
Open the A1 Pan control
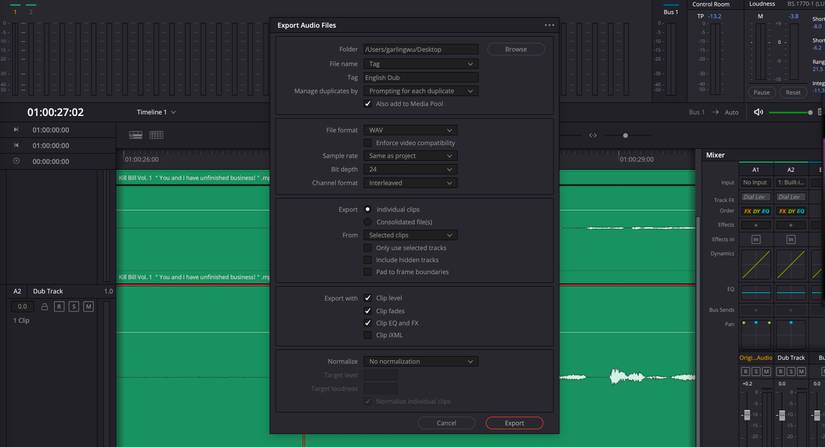756,332
